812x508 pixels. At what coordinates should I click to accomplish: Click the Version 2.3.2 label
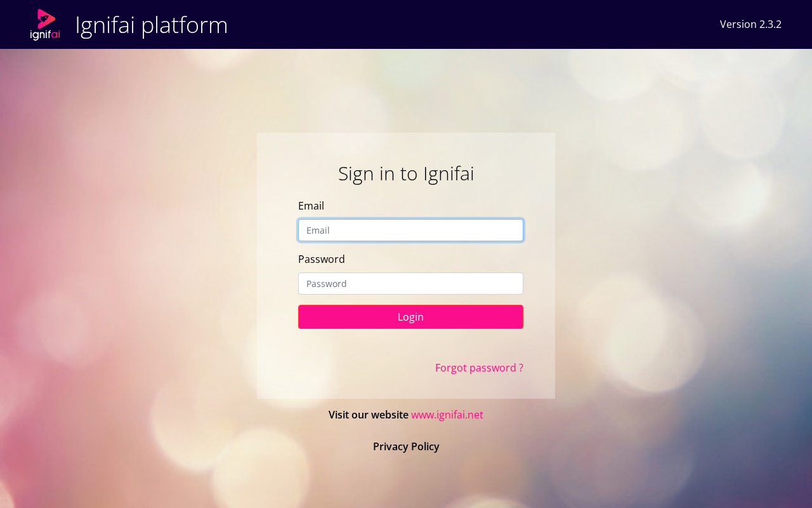(x=750, y=24)
